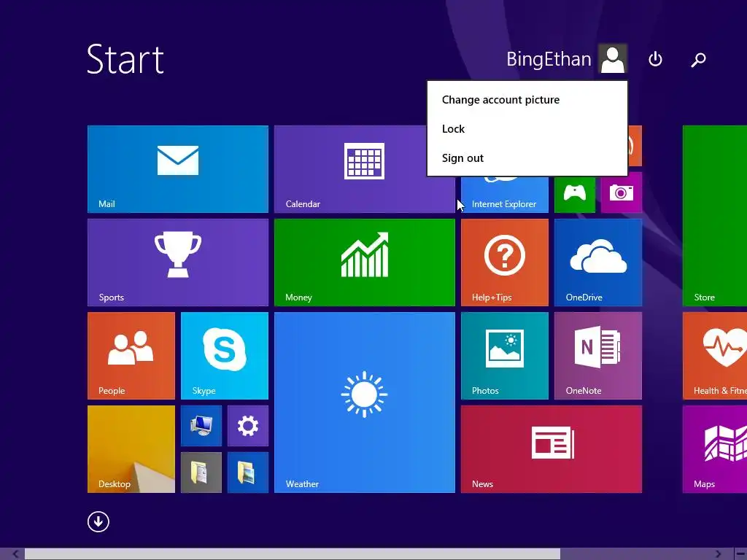Launch Internet Explorer tile
This screenshot has height=560, width=747.
click(x=505, y=194)
